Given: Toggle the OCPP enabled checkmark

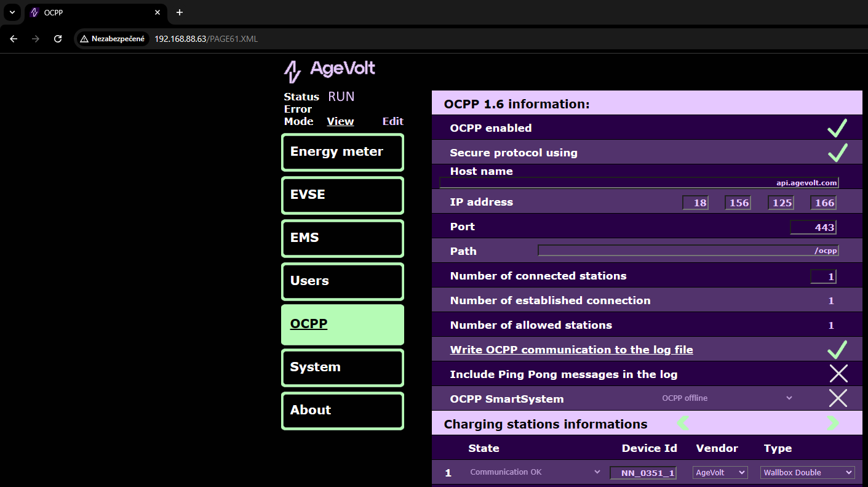Looking at the screenshot, I should pos(837,127).
